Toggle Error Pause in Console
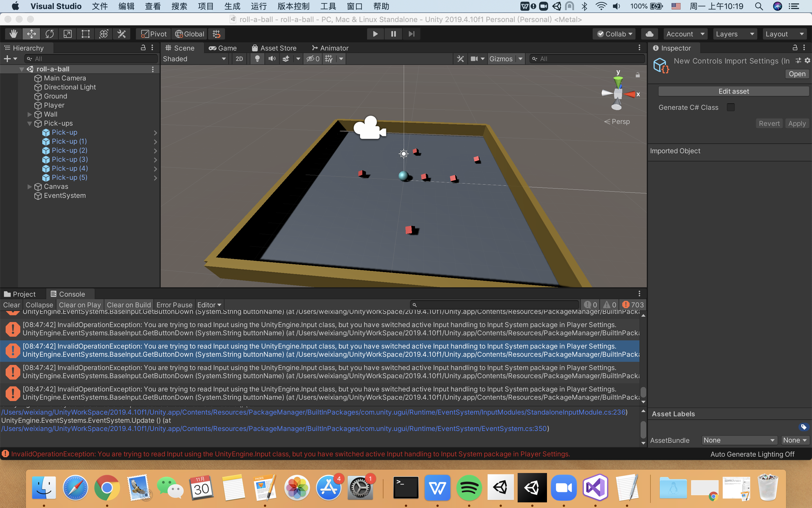The width and height of the screenshot is (812, 508). pyautogui.click(x=174, y=305)
